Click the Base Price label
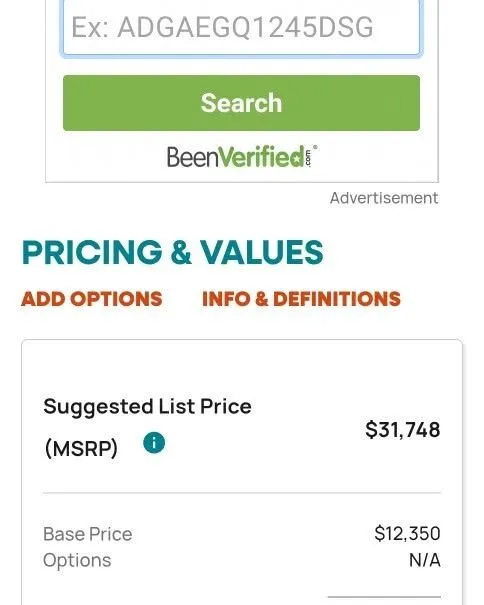The height and width of the screenshot is (605, 484). coord(88,534)
